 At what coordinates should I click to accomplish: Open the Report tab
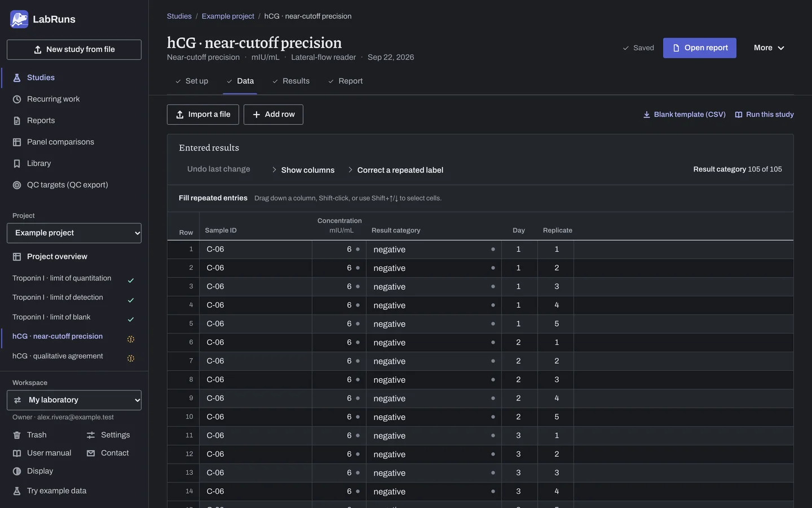(345, 81)
